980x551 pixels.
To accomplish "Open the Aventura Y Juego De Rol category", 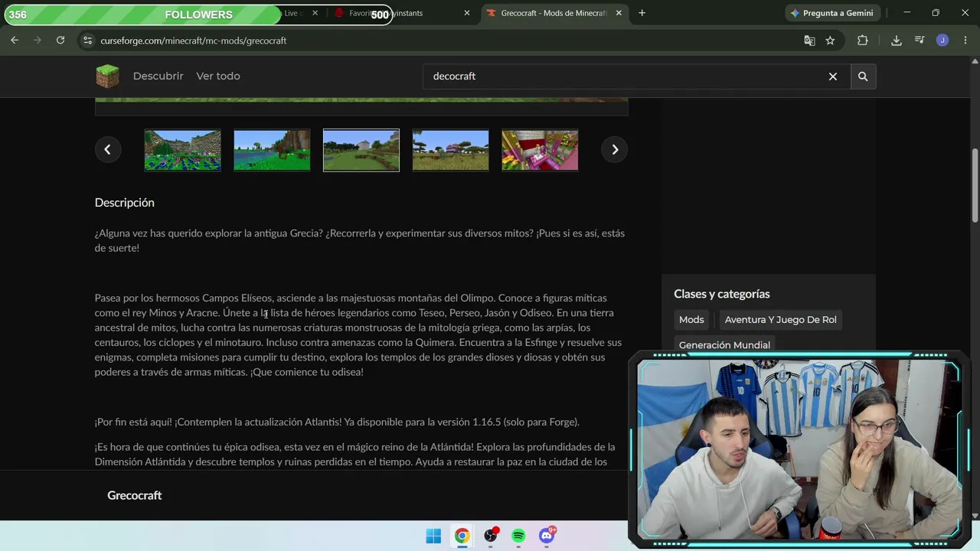I will (x=780, y=320).
